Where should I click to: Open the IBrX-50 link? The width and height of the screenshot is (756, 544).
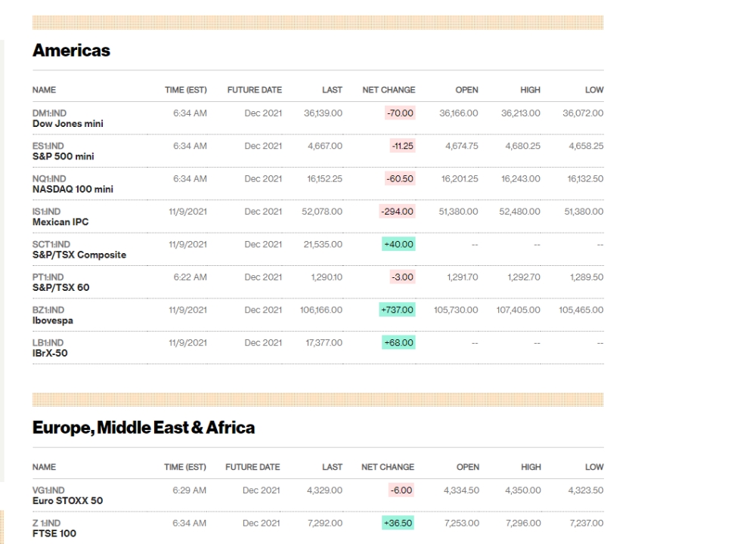click(x=50, y=353)
